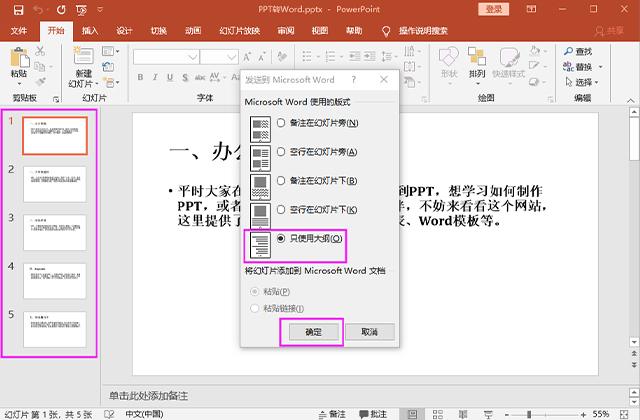The image size is (640, 420).
Task: Create a new slide with the 新建幻灯片 icon
Action: tap(83, 56)
